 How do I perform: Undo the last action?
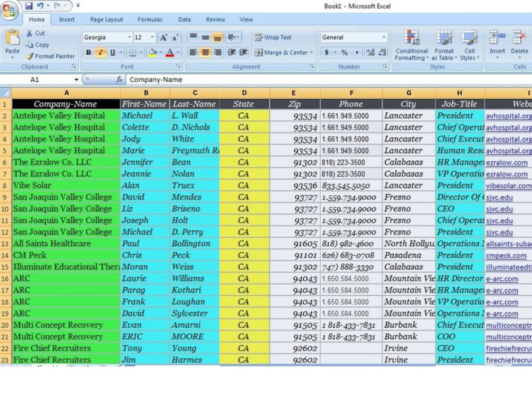pyautogui.click(x=40, y=5)
